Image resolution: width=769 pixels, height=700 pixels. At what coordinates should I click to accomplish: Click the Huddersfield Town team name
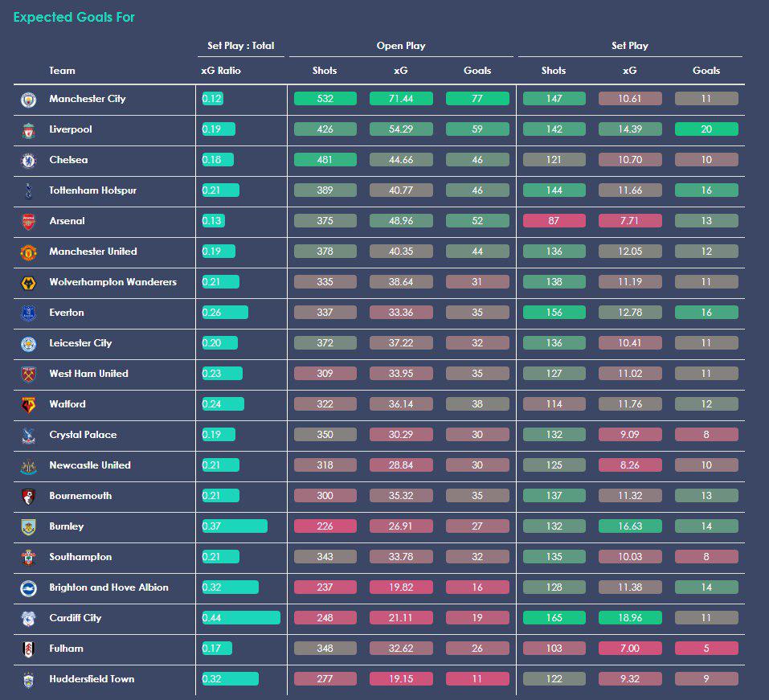point(92,679)
